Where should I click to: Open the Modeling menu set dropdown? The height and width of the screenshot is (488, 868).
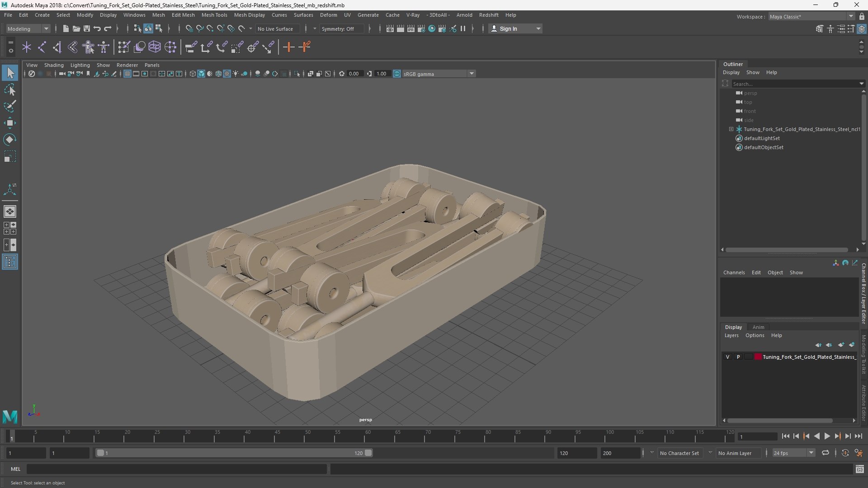pos(28,28)
